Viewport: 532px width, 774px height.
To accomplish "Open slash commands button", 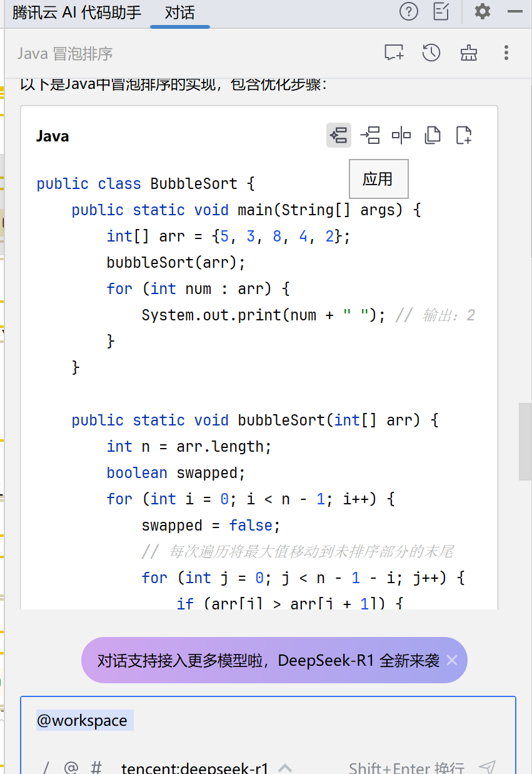I will 46,768.
